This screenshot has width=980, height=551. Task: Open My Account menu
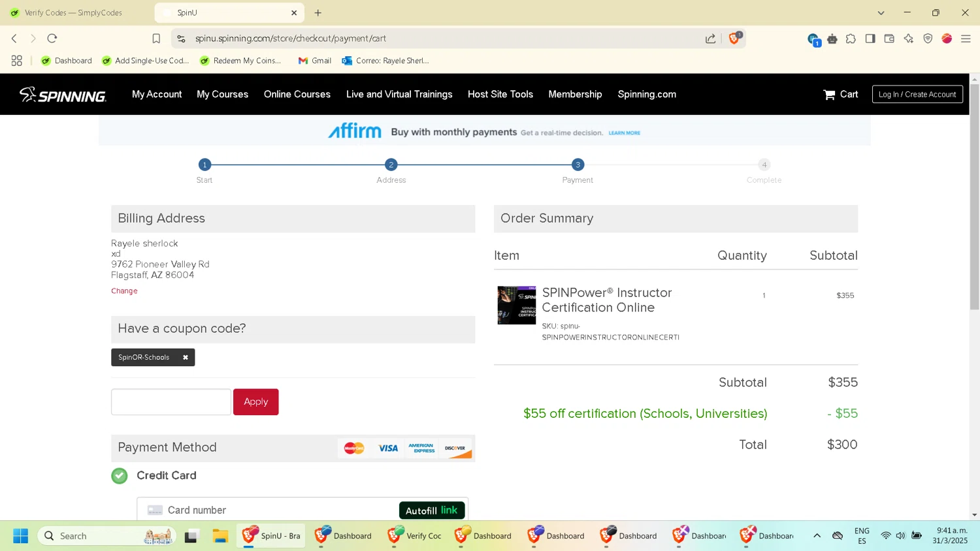(157, 94)
